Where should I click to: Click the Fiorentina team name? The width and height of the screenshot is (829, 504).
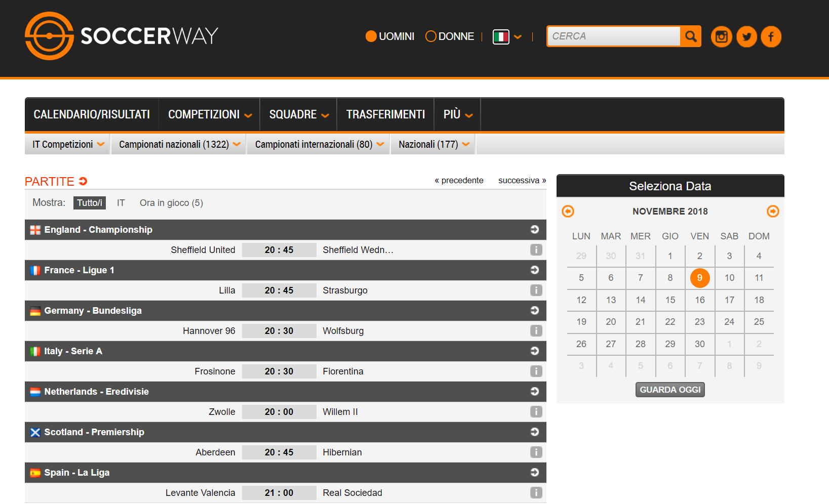(x=343, y=371)
